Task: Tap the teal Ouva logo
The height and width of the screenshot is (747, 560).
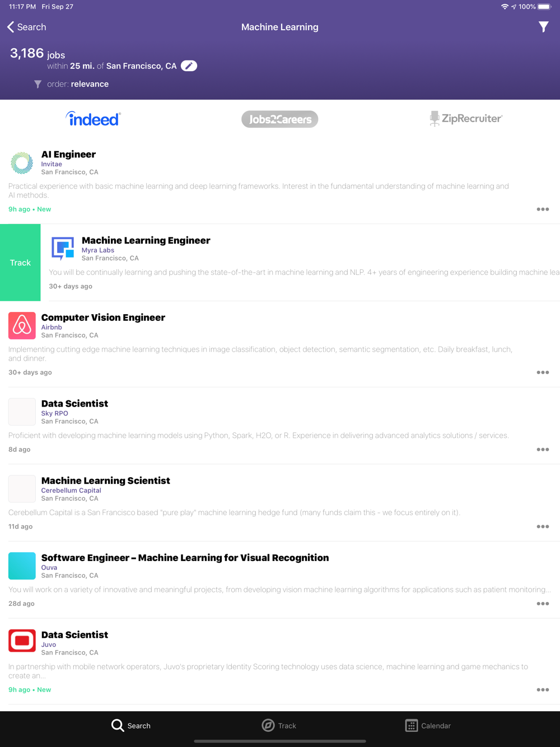Action: click(22, 566)
